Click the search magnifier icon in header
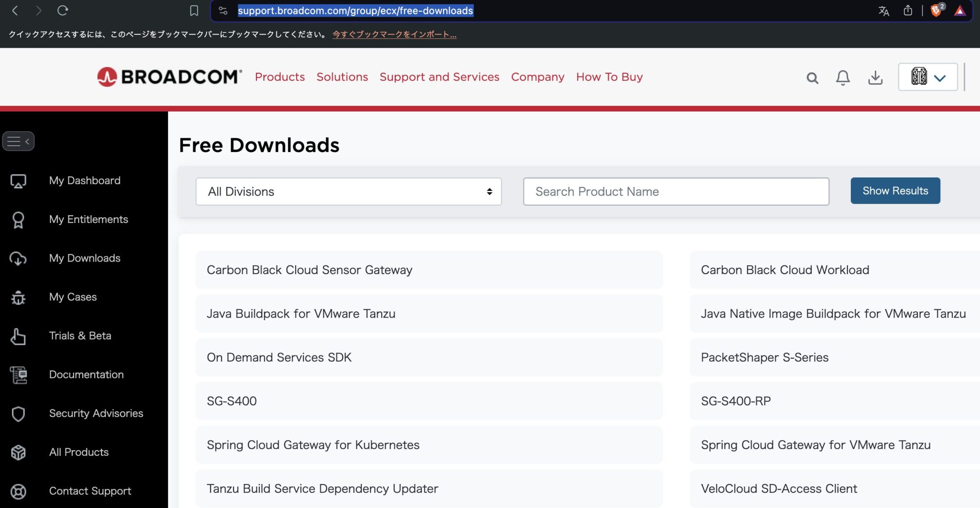This screenshot has width=980, height=508. click(x=812, y=77)
